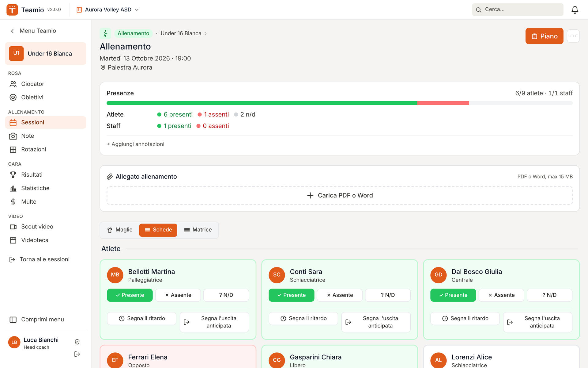Image resolution: width=588 pixels, height=368 pixels.
Task: Switch to the Maglie view tab
Action: pos(120,230)
